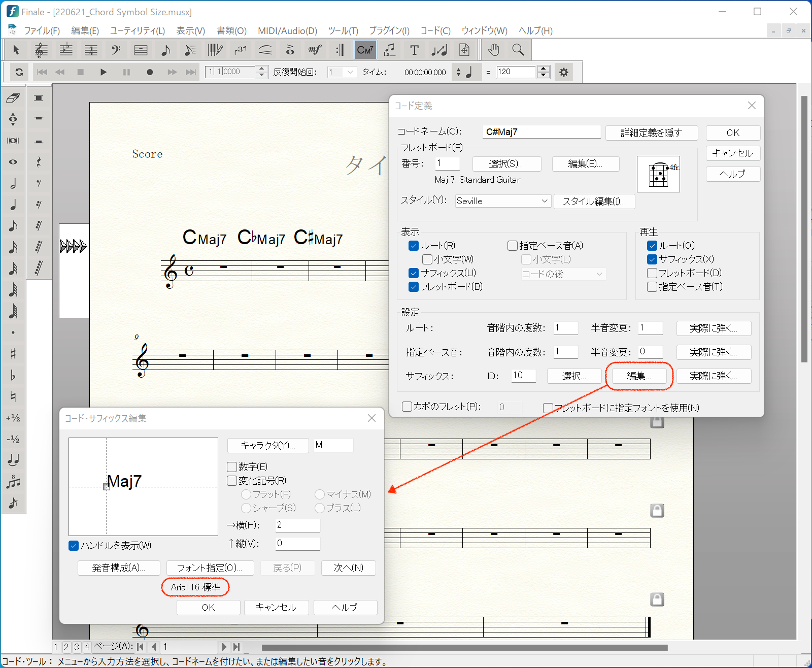Open the ユーティリティ(L) menu
This screenshot has width=812, height=668.
point(138,30)
